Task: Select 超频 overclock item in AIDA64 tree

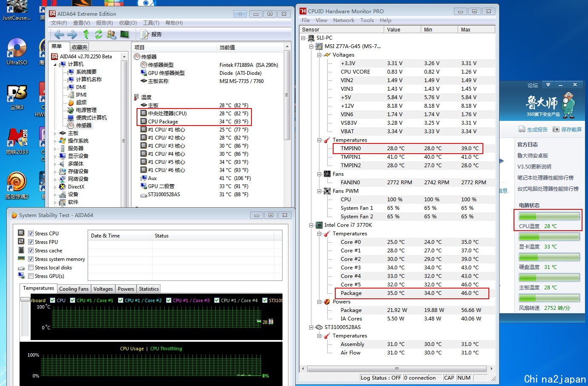Action: coord(77,102)
